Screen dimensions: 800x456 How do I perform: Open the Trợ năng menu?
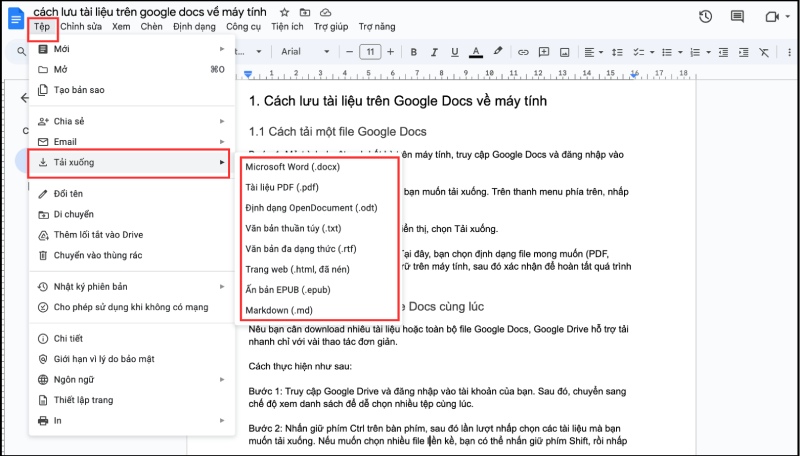(x=377, y=27)
